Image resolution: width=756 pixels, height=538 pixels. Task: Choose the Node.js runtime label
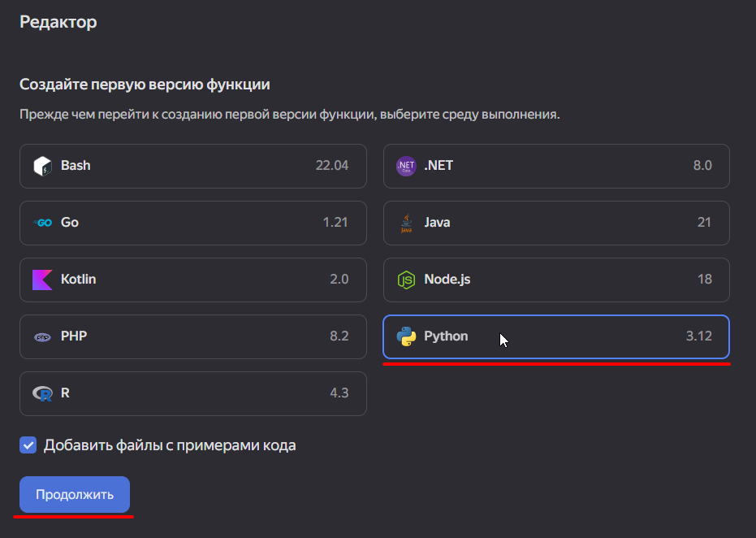(447, 280)
